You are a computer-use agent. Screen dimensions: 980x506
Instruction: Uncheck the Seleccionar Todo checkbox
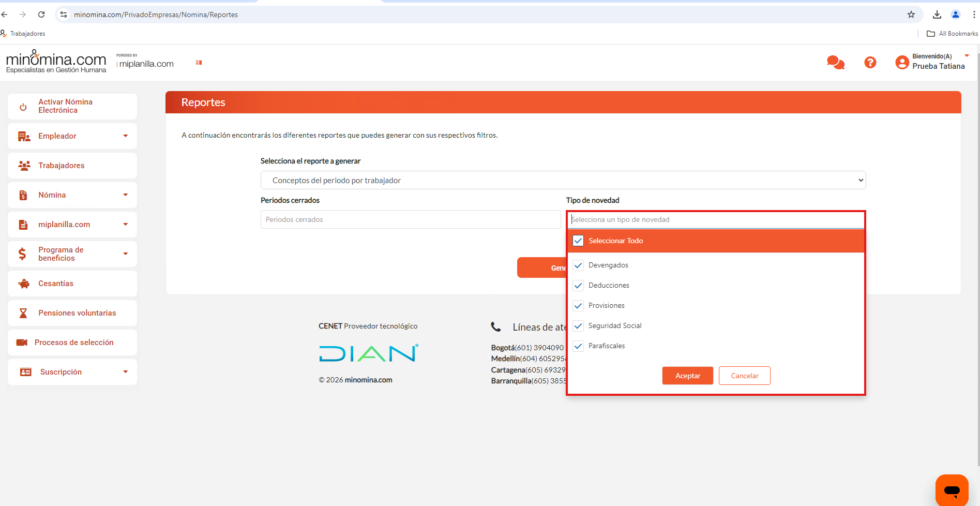[x=578, y=241]
